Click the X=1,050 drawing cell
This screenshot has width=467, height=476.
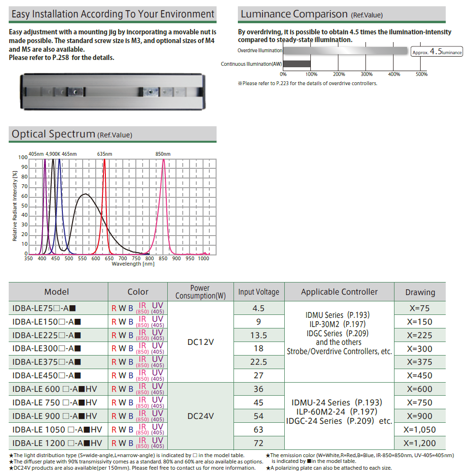420,430
